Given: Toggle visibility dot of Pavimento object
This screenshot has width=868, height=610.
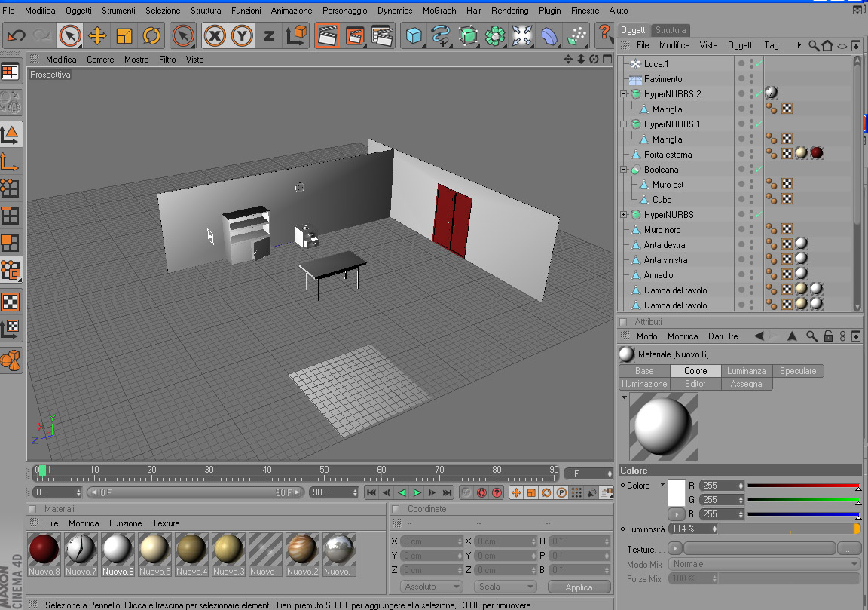Looking at the screenshot, I should point(741,78).
